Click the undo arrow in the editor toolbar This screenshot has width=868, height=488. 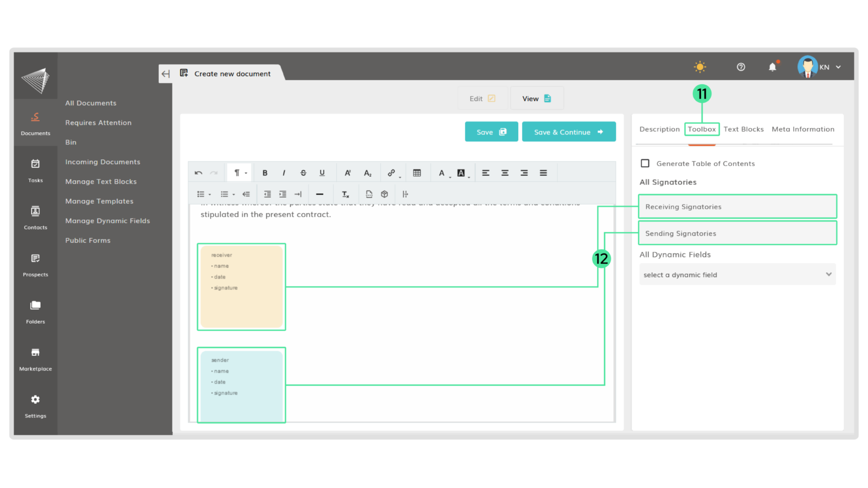pos(198,173)
